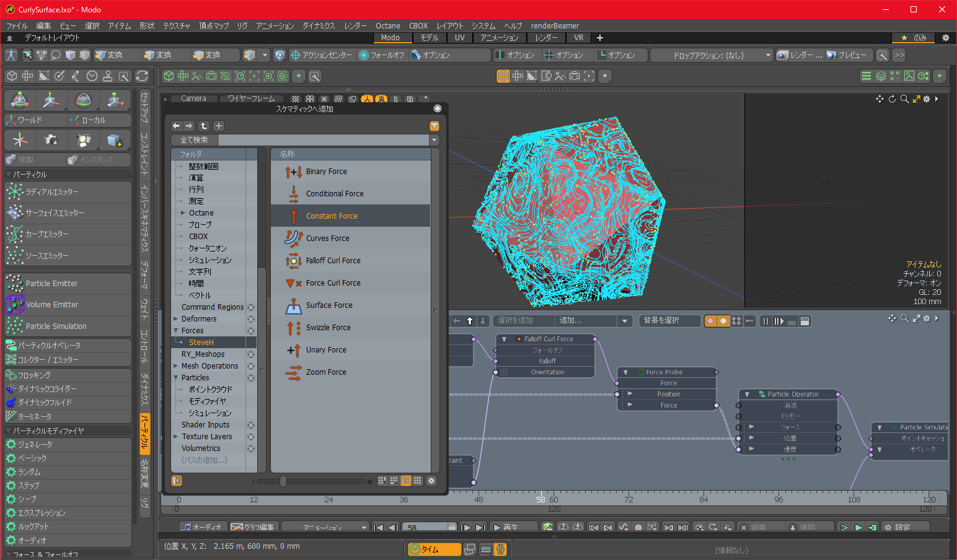Toggle the タイム button in status bar
Screen dimensions: 957x560
pyautogui.click(x=434, y=549)
